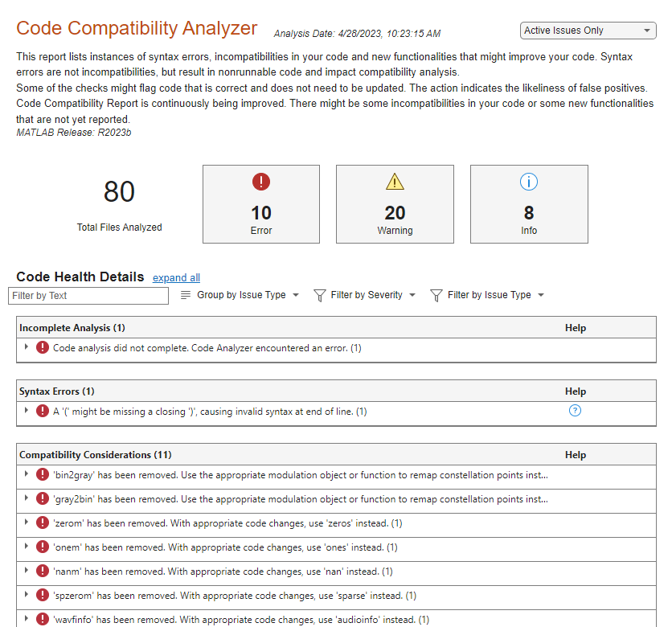The image size is (672, 627).
Task: Open the Active Issues Only dropdown
Action: click(x=588, y=30)
